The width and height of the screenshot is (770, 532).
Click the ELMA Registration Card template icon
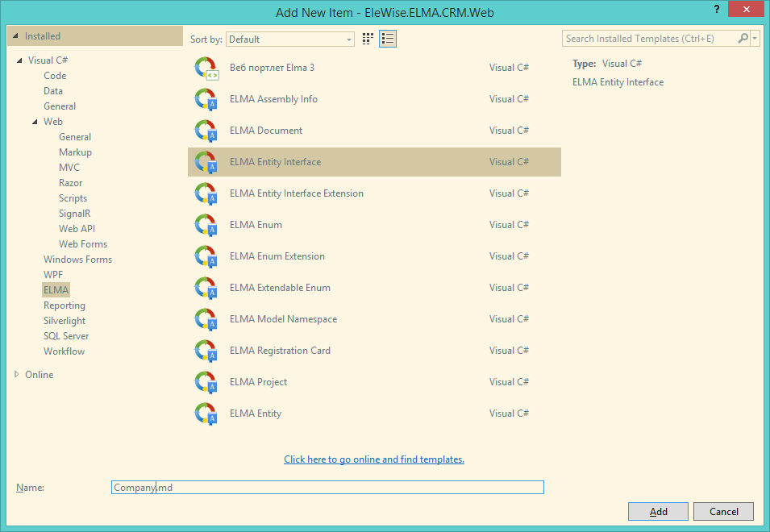(206, 351)
